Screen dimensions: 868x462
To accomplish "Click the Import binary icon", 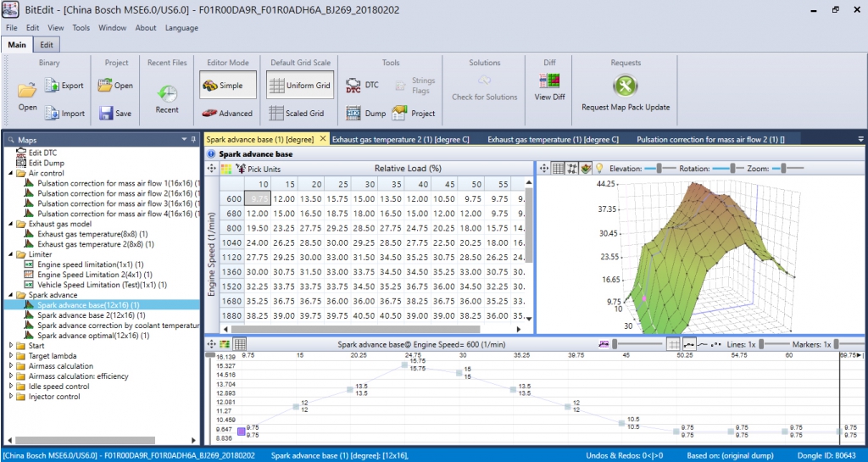I will click(x=52, y=113).
